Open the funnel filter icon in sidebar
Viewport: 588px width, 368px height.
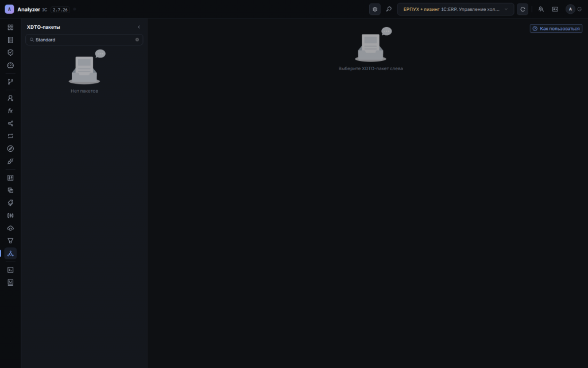click(10, 241)
